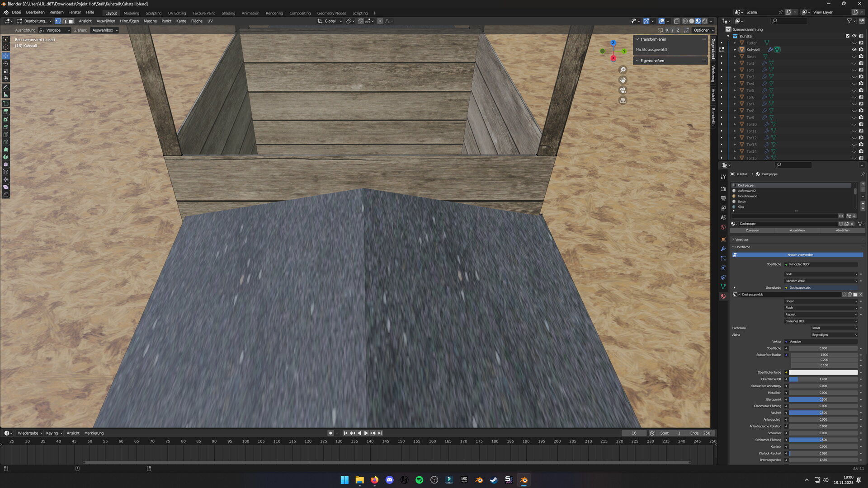Select the Annotate pencil tool
868x488 pixels.
[x=6, y=87]
